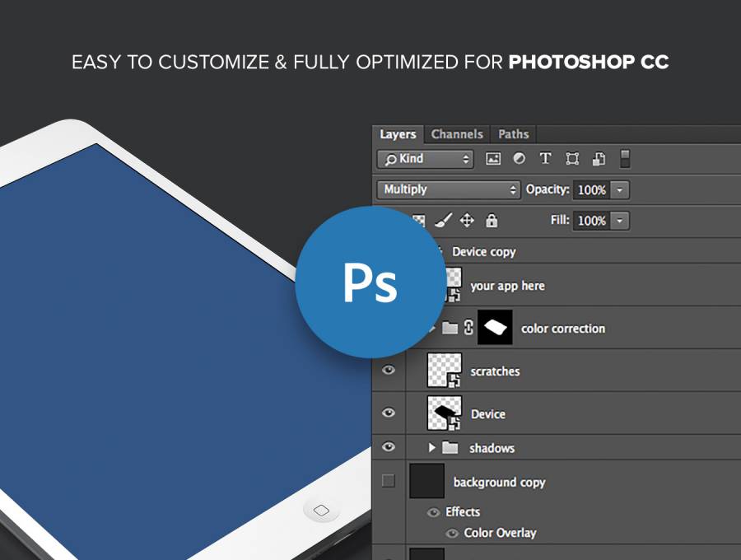The height and width of the screenshot is (560, 741).
Task: Switch to the Paths tab
Action: [x=514, y=134]
